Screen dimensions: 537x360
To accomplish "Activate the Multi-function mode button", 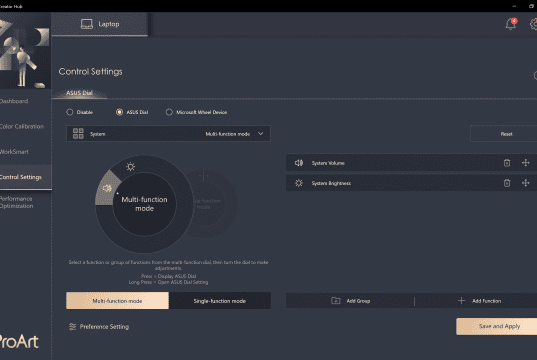I will 117,301.
